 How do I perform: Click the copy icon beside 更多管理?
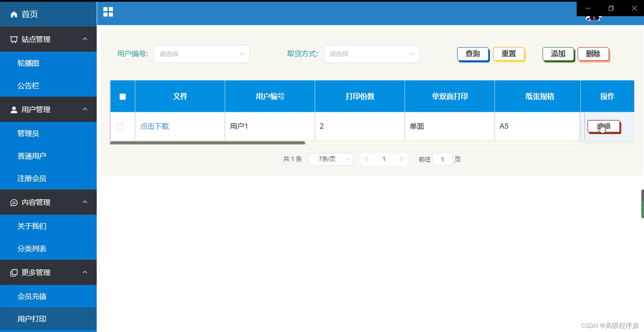13,273
